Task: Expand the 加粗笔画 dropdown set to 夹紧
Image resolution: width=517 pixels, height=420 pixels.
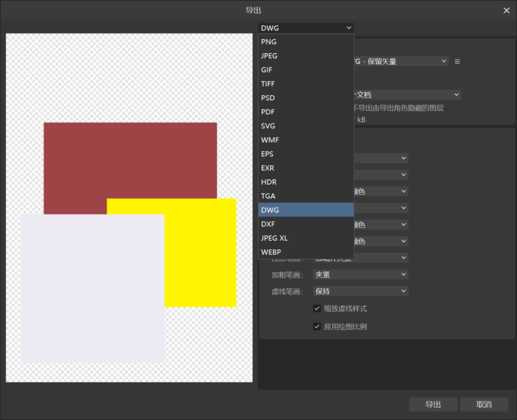Action: coord(360,275)
